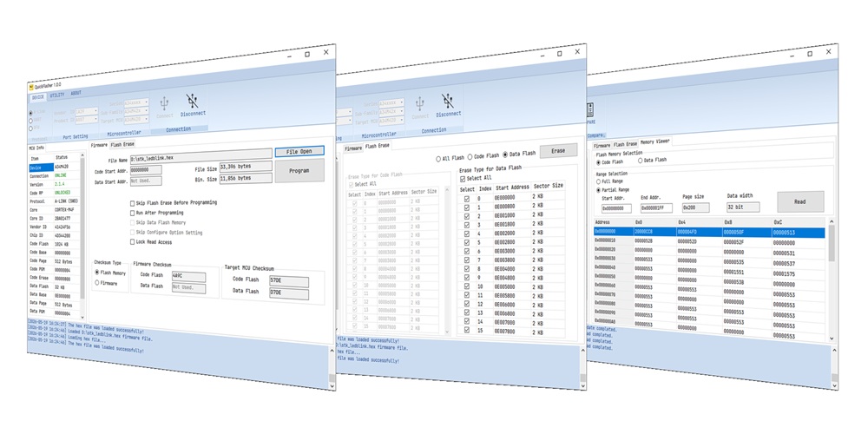Click the greyed Connect USB icon in left window

[x=164, y=103]
